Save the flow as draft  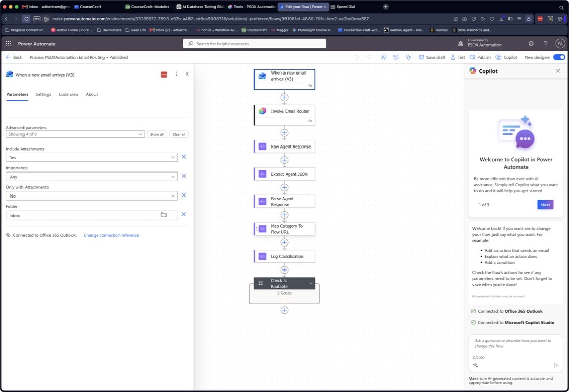pos(432,57)
